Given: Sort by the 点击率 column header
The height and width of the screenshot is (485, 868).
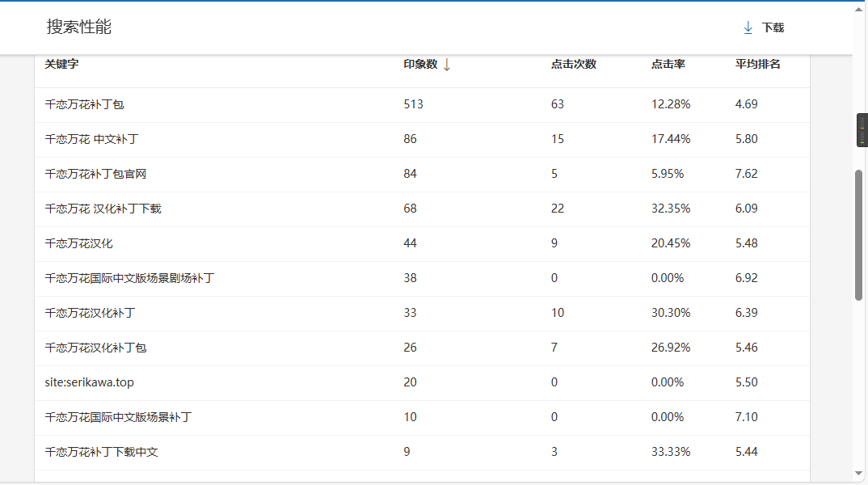Looking at the screenshot, I should tap(668, 64).
